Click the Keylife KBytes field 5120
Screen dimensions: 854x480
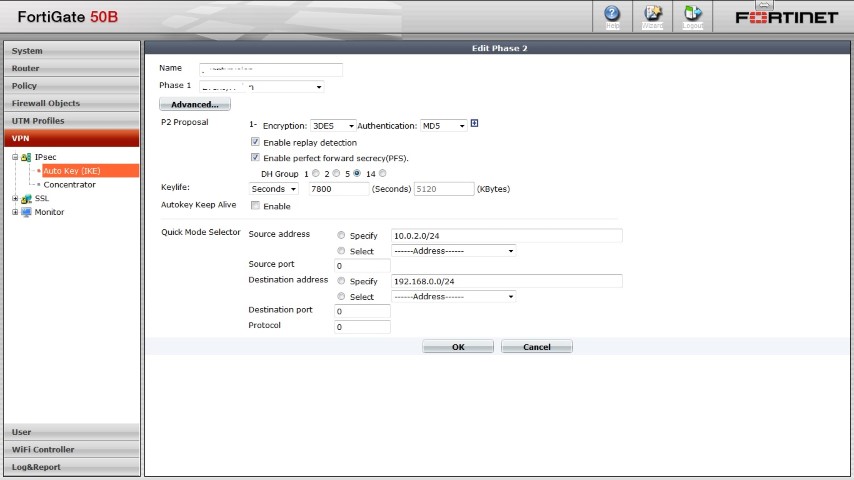tap(444, 189)
